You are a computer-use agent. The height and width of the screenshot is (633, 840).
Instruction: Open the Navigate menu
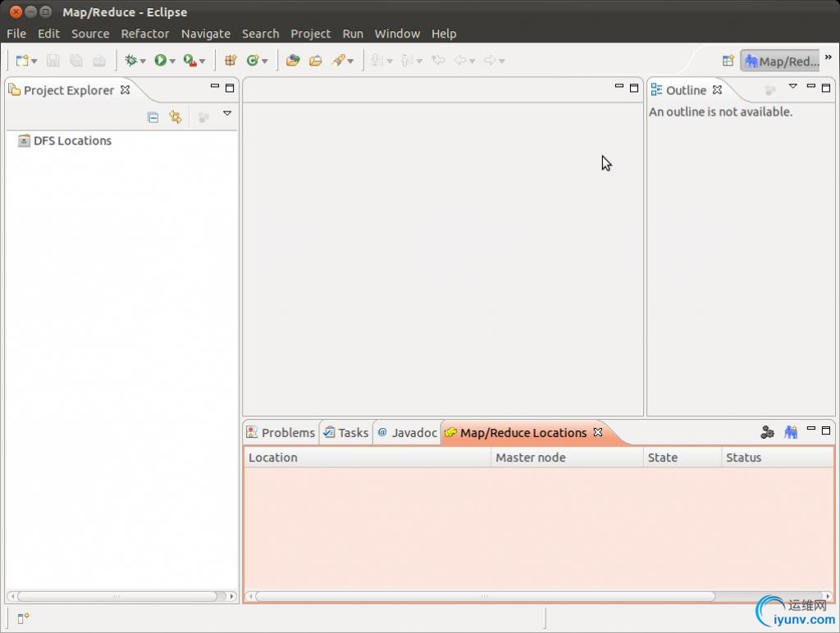[x=206, y=33]
